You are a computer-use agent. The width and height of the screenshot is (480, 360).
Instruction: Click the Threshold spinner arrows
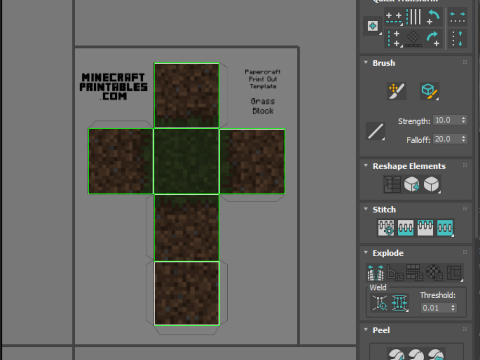[453, 308]
